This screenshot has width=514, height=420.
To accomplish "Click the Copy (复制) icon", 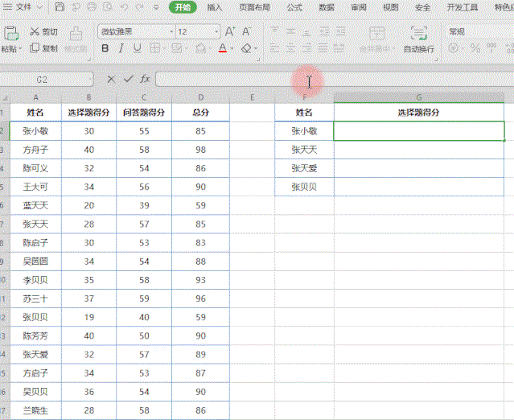I will click(35, 48).
